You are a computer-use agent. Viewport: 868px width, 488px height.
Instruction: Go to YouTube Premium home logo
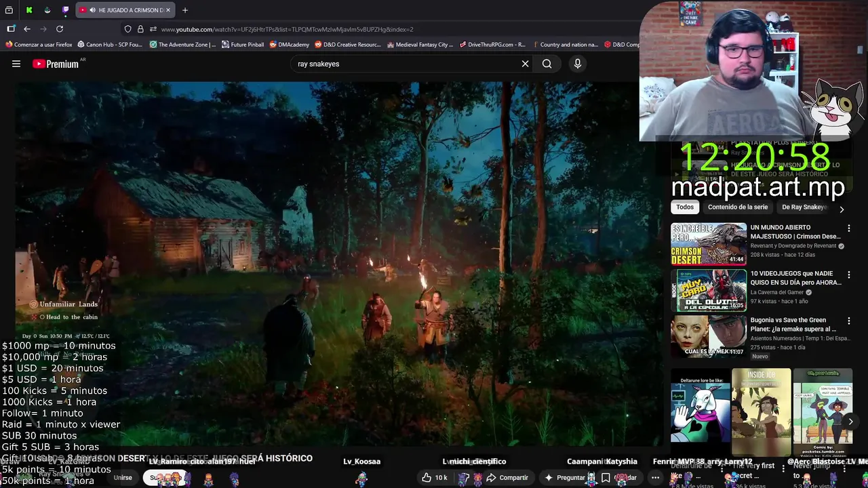(56, 64)
